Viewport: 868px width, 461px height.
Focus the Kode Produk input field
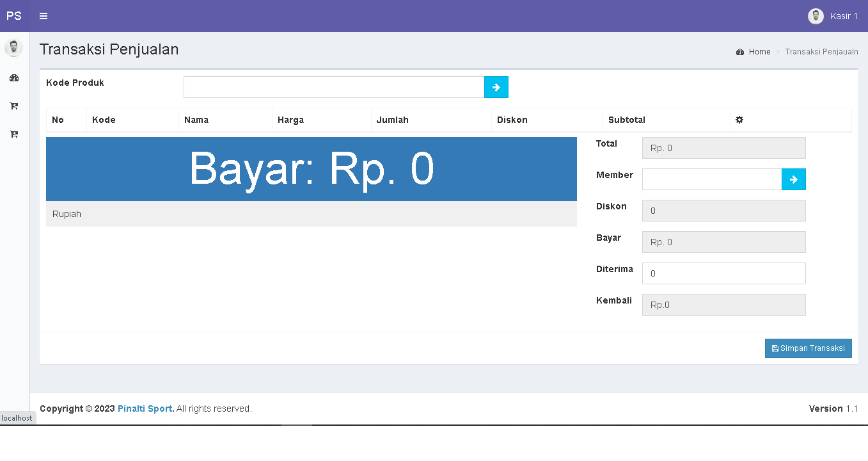[333, 87]
